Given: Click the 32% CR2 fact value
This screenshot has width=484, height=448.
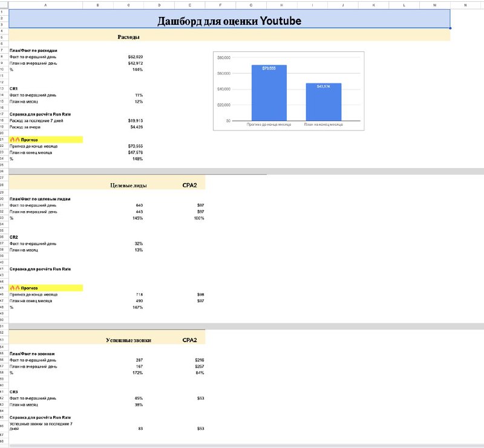Looking at the screenshot, I should (139, 244).
